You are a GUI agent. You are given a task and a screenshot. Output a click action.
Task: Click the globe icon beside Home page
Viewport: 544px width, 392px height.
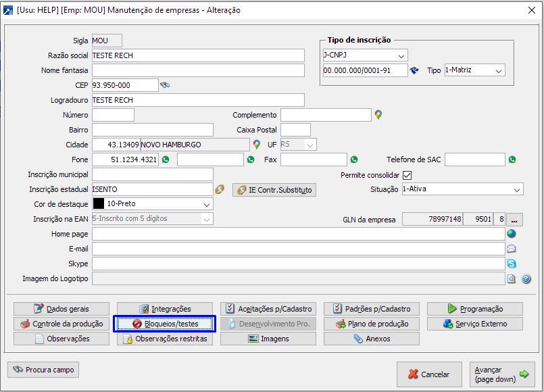(x=512, y=234)
